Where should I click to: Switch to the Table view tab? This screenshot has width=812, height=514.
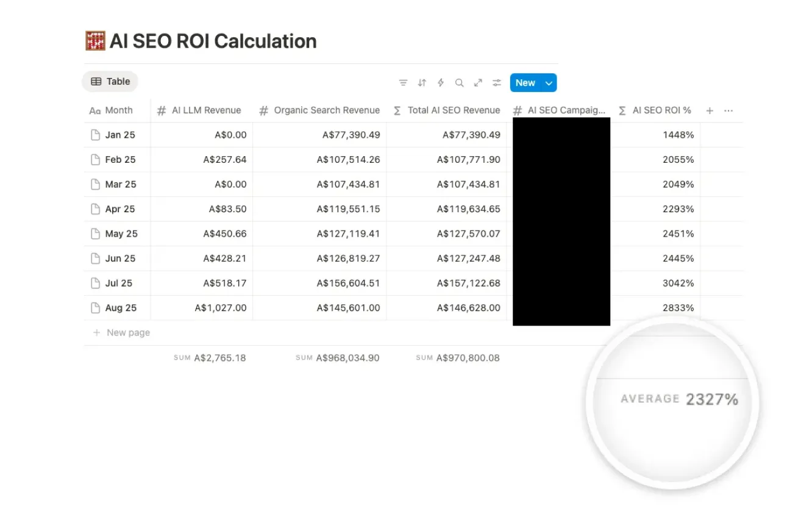110,81
